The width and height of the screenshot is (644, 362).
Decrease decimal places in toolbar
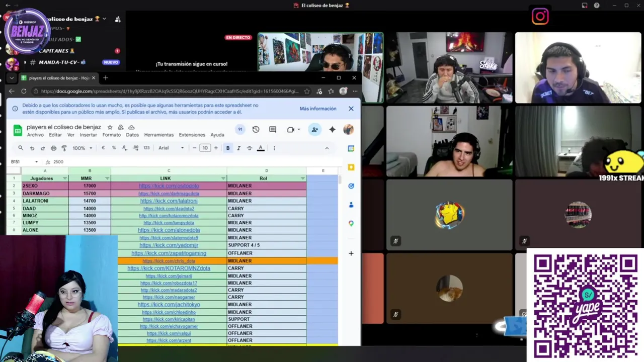pos(124,148)
